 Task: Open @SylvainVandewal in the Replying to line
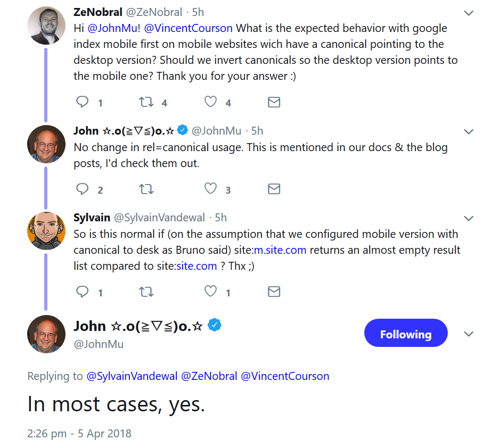pos(132,376)
